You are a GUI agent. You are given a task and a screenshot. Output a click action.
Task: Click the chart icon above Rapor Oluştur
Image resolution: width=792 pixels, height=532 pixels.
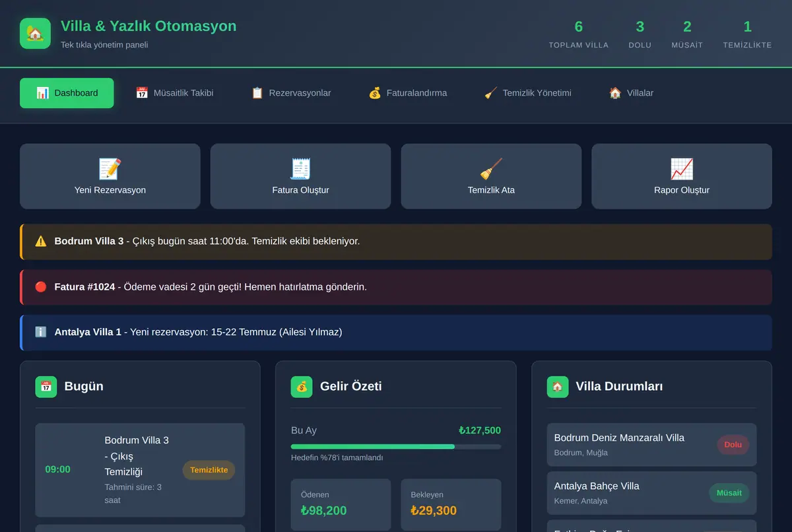click(682, 169)
